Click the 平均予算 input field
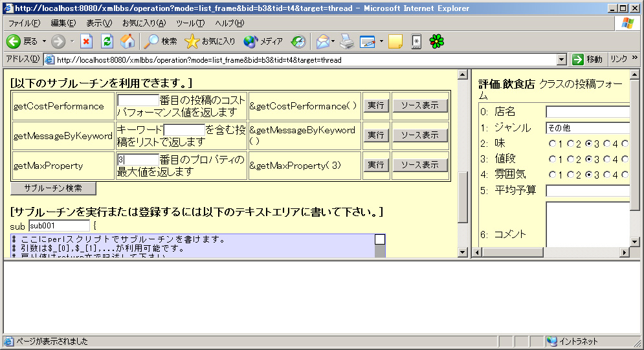 588,191
